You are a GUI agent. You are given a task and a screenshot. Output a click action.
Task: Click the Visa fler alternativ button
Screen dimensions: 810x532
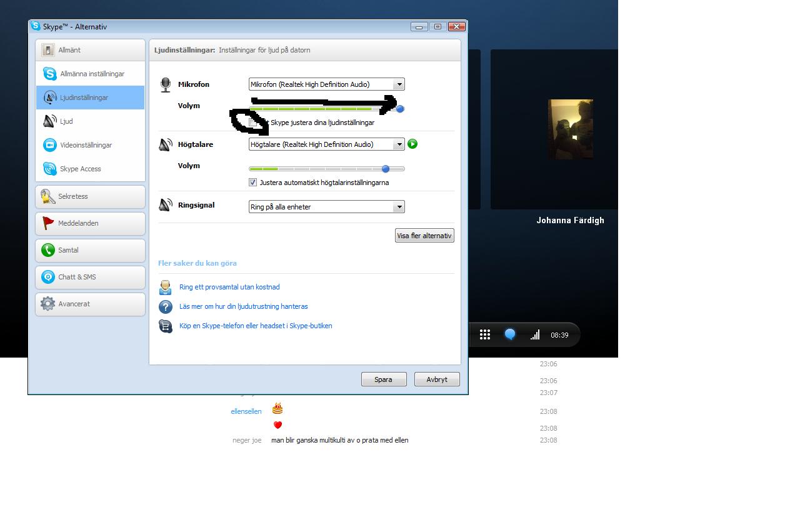pyautogui.click(x=425, y=236)
